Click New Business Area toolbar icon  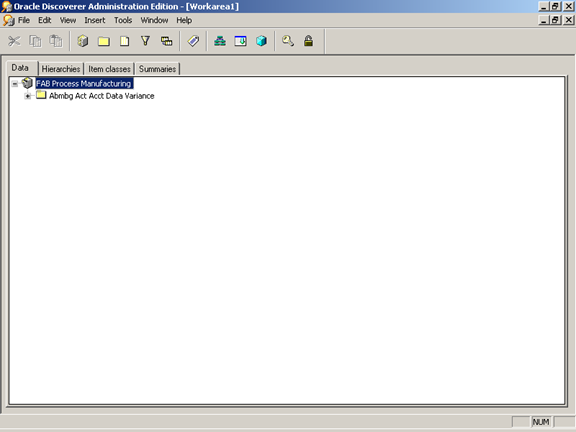point(83,41)
